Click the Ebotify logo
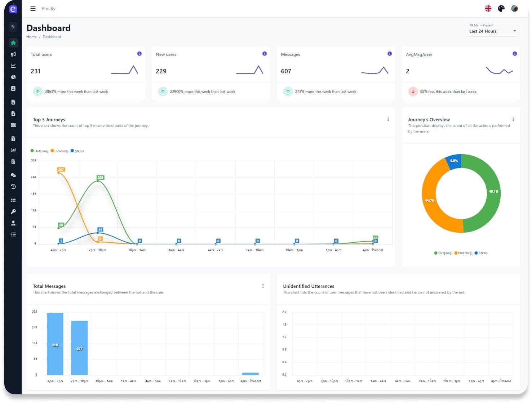This screenshot has width=532, height=403. (x=13, y=9)
